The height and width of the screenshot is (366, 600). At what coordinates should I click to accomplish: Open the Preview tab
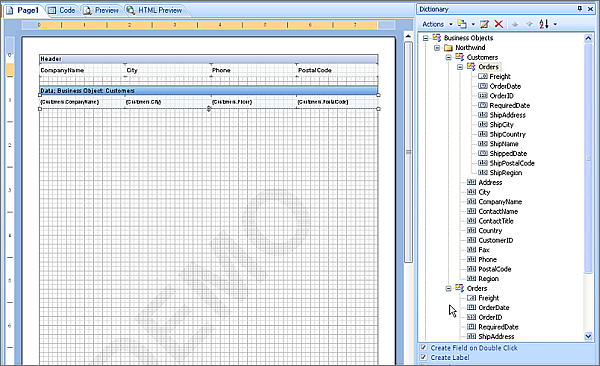[x=102, y=10]
